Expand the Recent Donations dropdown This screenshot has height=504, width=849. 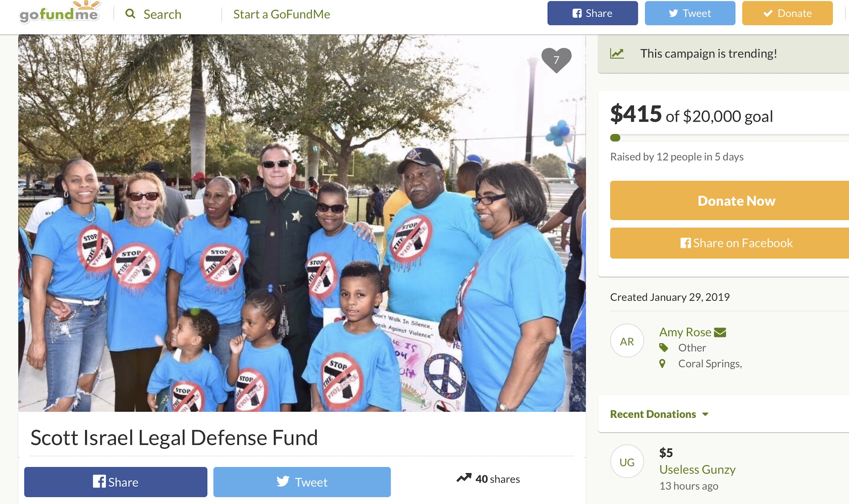click(x=659, y=414)
